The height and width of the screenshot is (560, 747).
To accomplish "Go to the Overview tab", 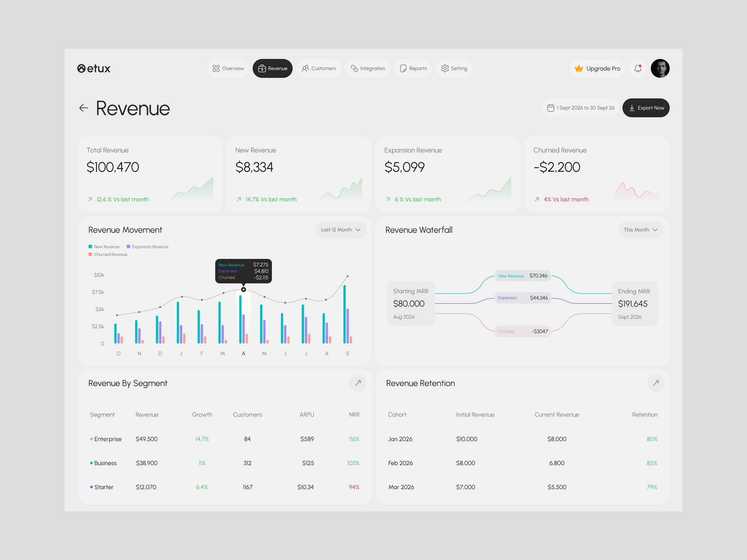I will pos(228,68).
